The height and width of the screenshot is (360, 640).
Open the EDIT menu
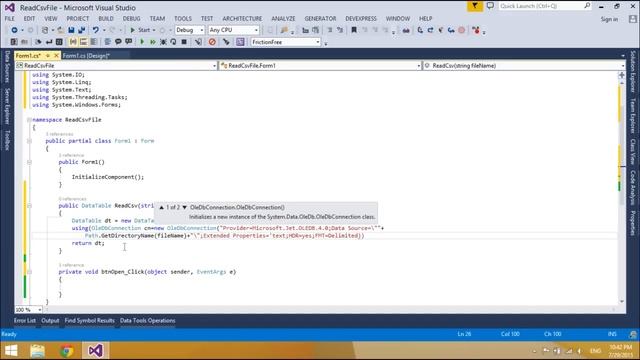tap(29, 19)
